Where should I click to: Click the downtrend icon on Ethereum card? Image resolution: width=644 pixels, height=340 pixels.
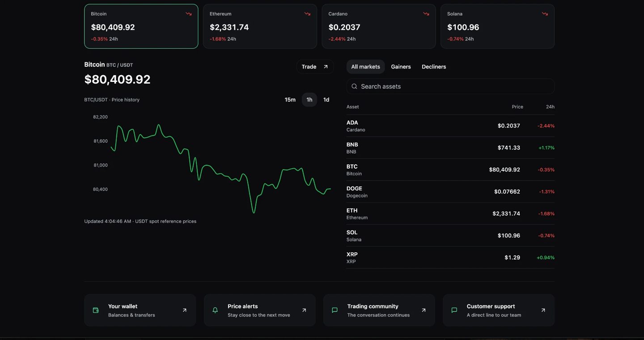[307, 14]
